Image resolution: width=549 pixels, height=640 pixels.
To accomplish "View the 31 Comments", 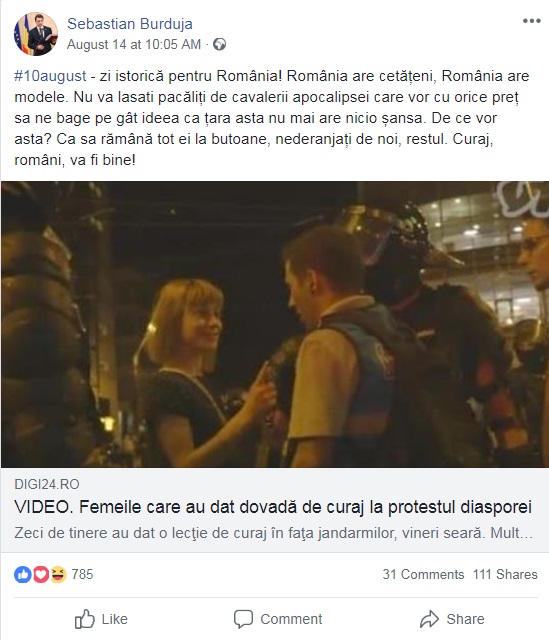I will pos(423,574).
